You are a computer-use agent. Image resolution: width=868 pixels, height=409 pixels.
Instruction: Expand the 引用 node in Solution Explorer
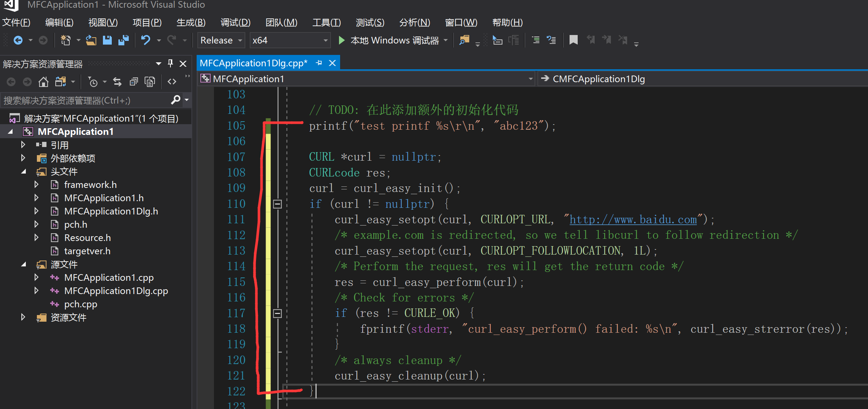[x=23, y=144]
